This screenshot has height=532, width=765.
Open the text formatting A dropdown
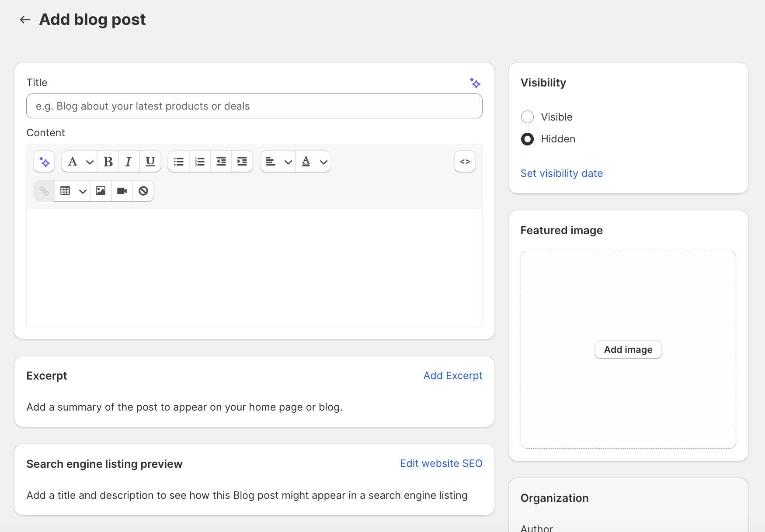pyautogui.click(x=80, y=162)
